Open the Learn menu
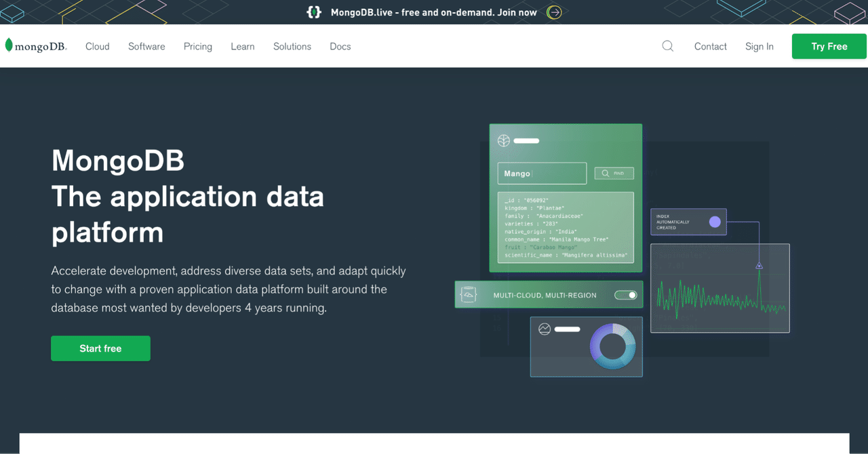 (x=242, y=46)
